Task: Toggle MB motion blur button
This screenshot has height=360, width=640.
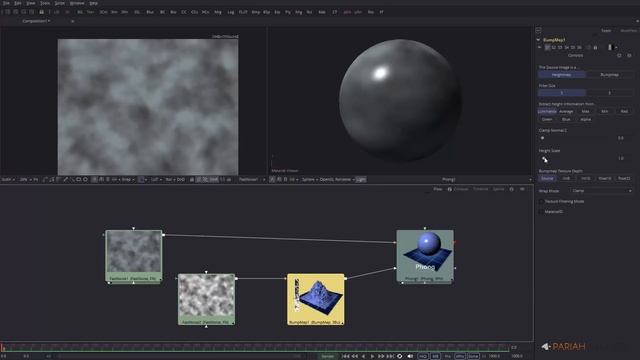Action: click(435, 356)
